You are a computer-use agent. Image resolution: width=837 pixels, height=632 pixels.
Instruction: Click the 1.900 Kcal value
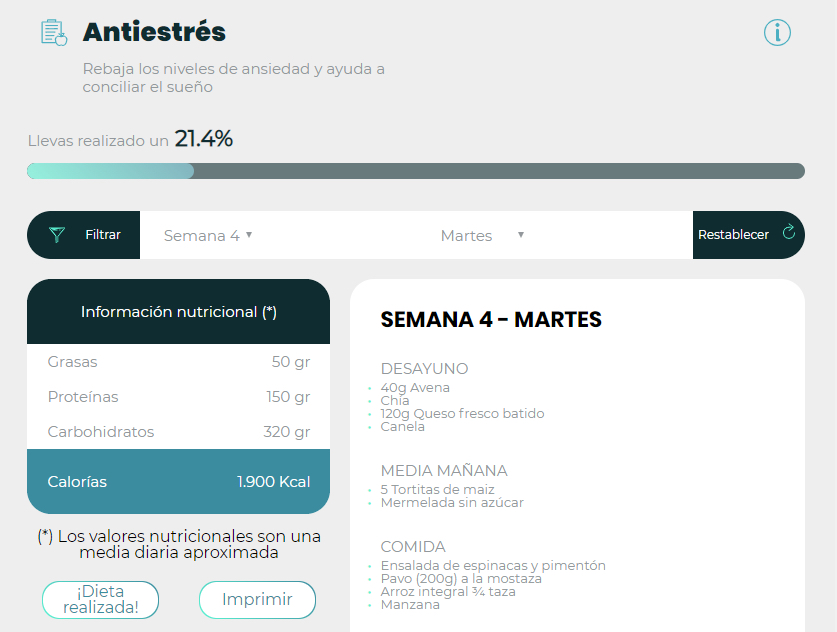274,482
